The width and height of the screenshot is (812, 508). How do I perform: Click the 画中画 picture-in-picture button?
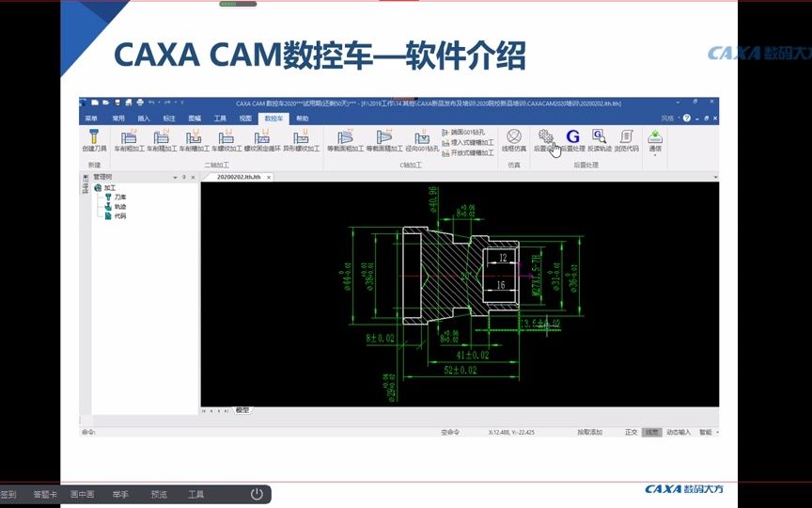click(x=82, y=495)
